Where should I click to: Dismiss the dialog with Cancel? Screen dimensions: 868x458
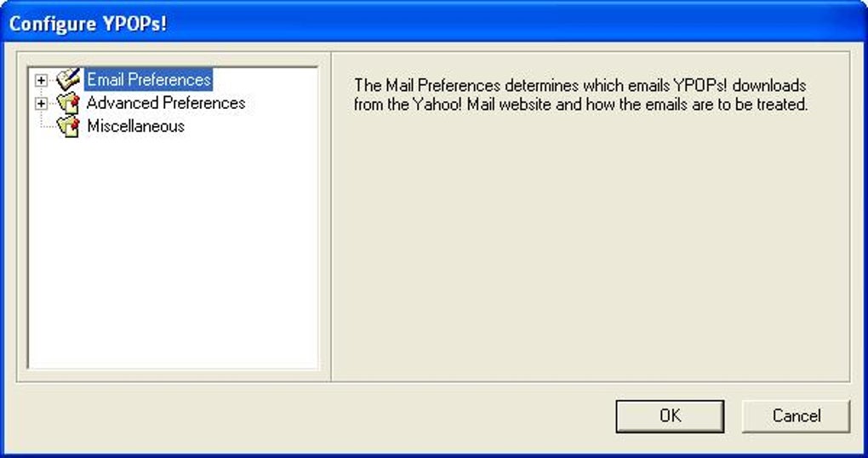[x=796, y=416]
